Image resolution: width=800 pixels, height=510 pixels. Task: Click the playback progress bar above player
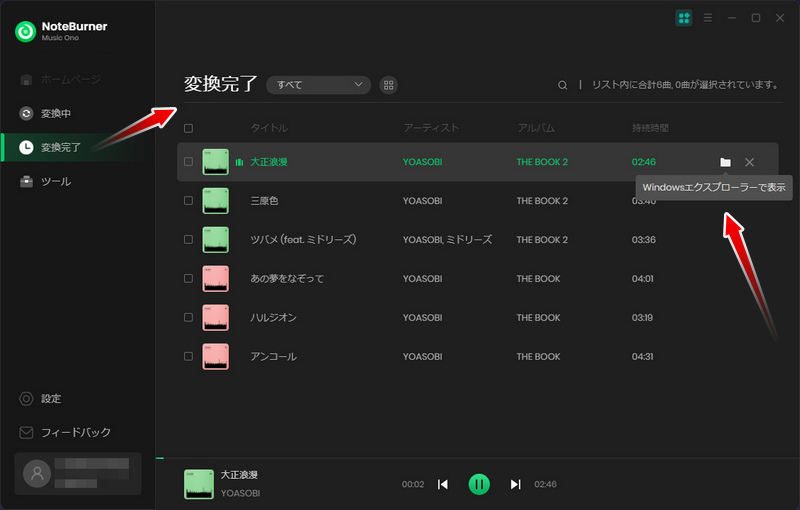pos(478,458)
